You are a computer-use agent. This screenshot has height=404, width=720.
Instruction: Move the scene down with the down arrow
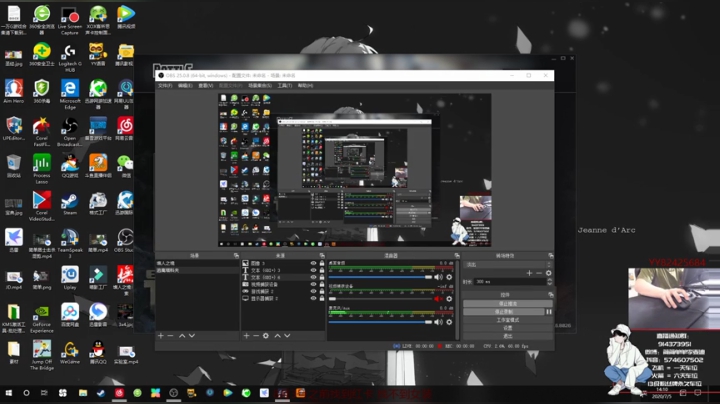point(191,336)
